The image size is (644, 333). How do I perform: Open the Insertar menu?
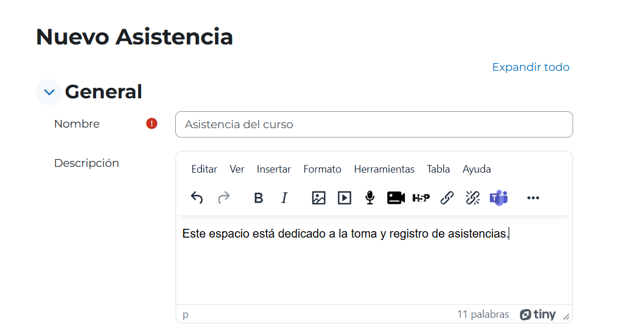click(274, 169)
